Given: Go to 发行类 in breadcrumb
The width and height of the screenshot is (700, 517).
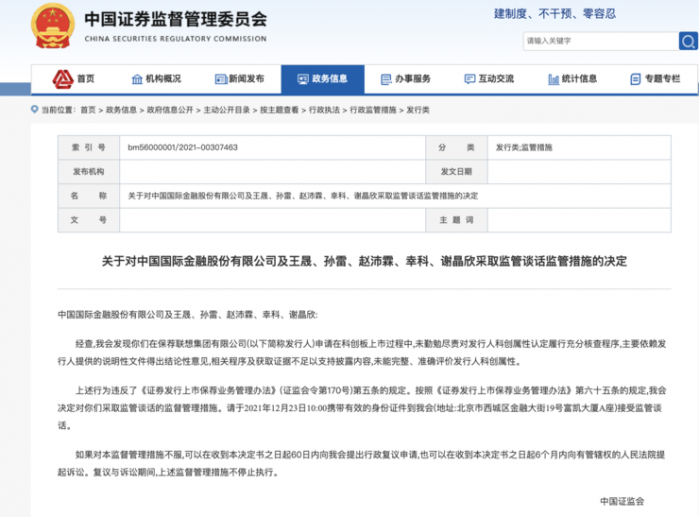Looking at the screenshot, I should 417,110.
